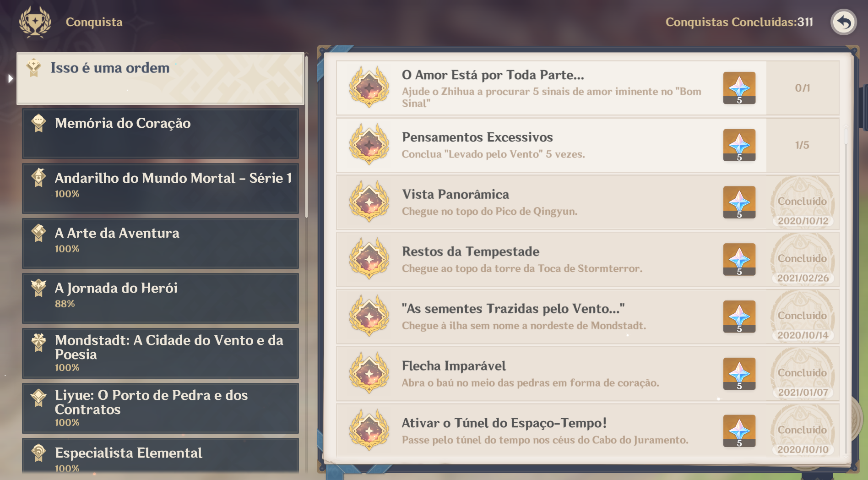Click the 0/1 progress of O Amor Está
This screenshot has width=868, height=480.
click(x=802, y=87)
